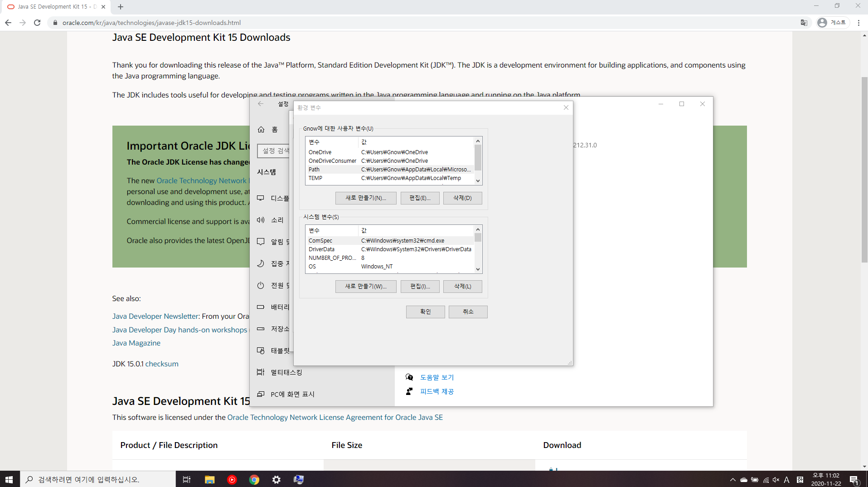The width and height of the screenshot is (868, 487).
Task: Open the guest profile button
Action: point(832,23)
